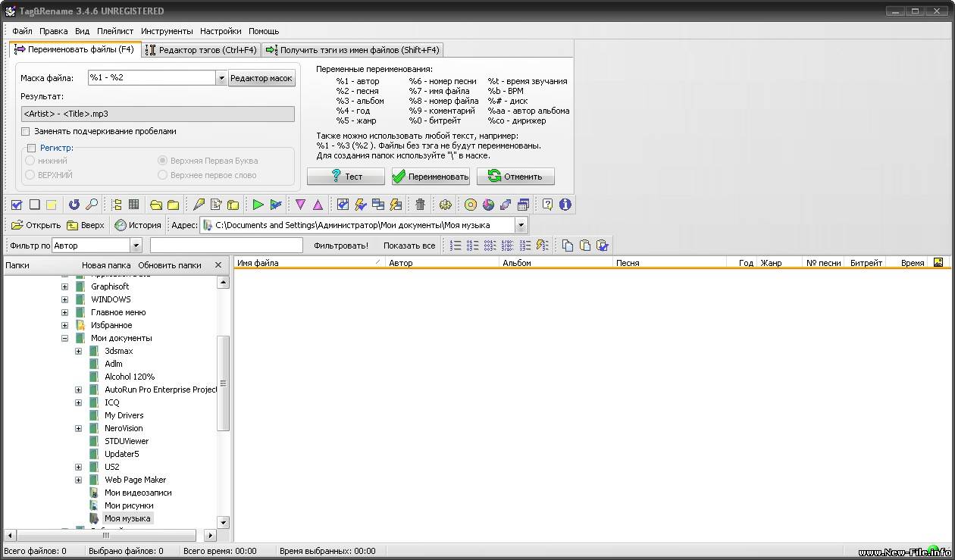Click the Редактор масок button

pyautogui.click(x=261, y=78)
